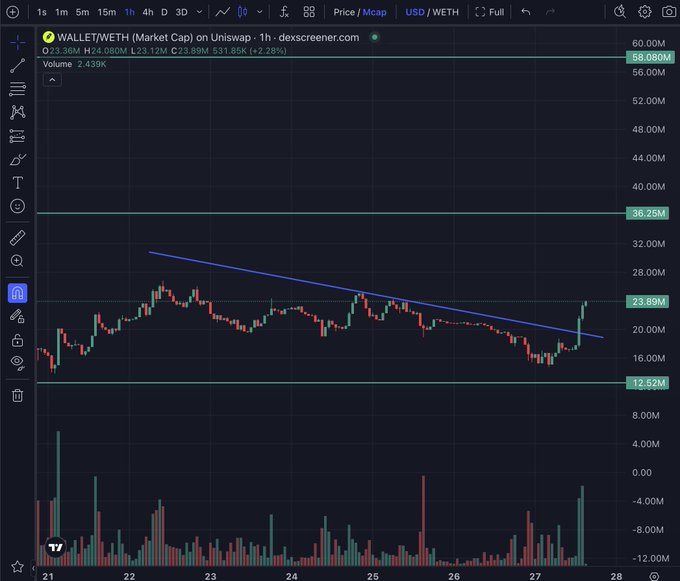Collapse the indicator legend chevron
This screenshot has height=581, width=680.
pos(52,80)
